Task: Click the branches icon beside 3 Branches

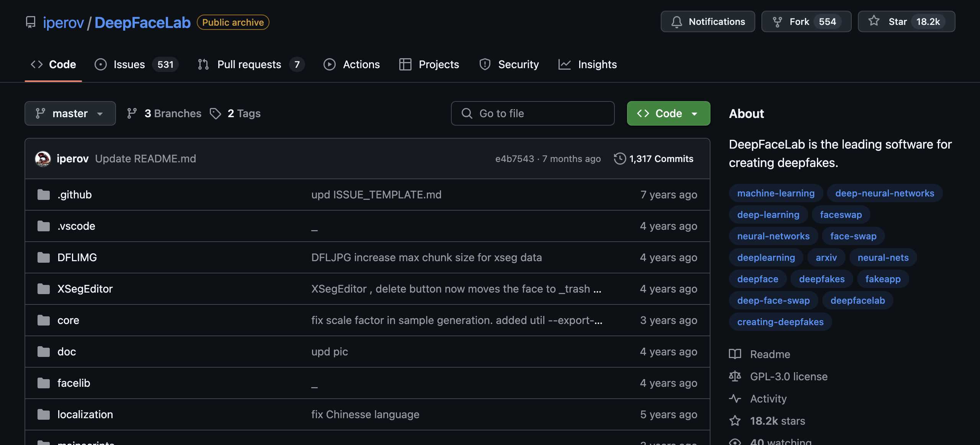Action: (x=132, y=113)
